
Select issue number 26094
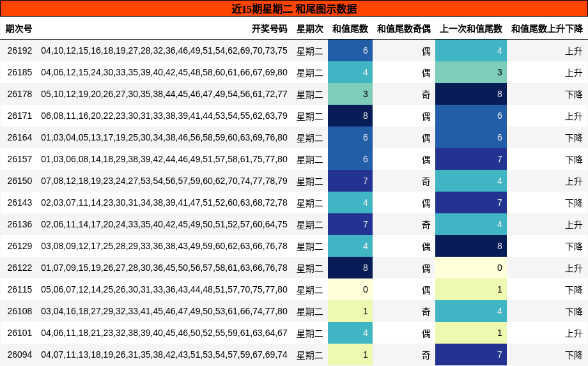(20, 355)
